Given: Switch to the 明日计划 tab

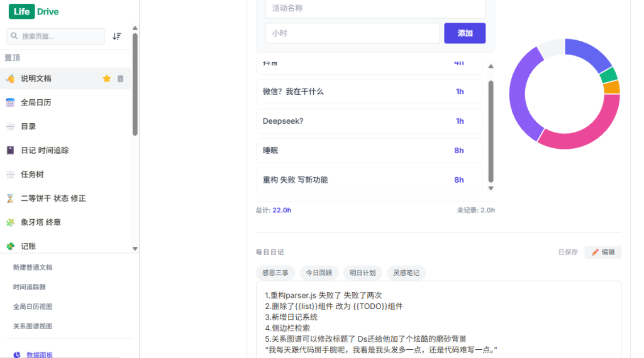Looking at the screenshot, I should (363, 273).
